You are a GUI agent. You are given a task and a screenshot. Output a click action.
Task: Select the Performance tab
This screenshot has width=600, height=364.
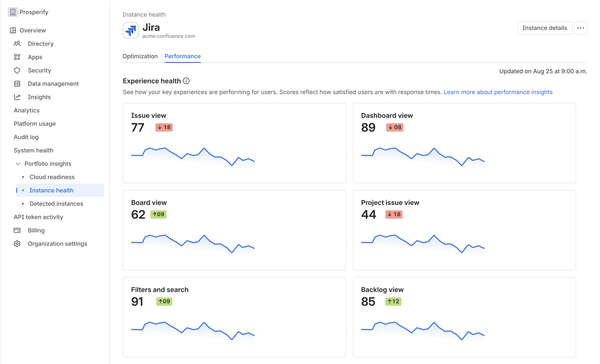182,56
